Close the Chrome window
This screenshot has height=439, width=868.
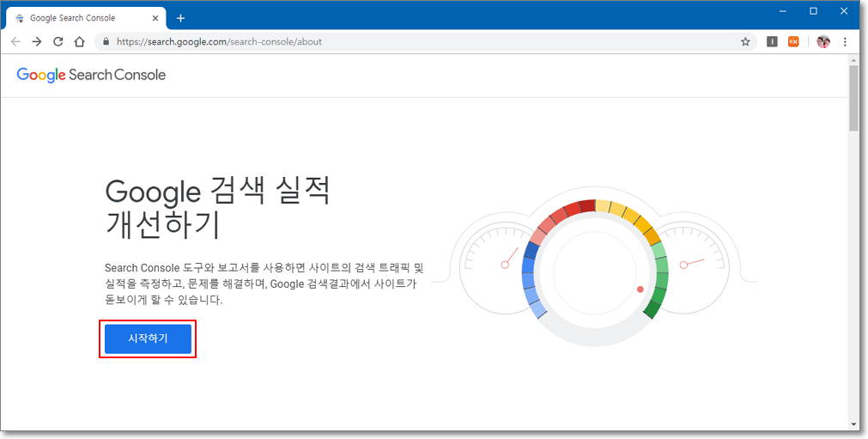844,10
